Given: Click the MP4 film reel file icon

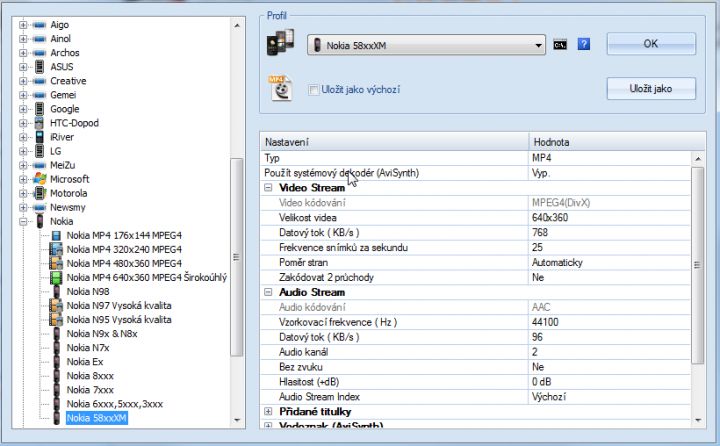Looking at the screenshot, I should (x=281, y=88).
